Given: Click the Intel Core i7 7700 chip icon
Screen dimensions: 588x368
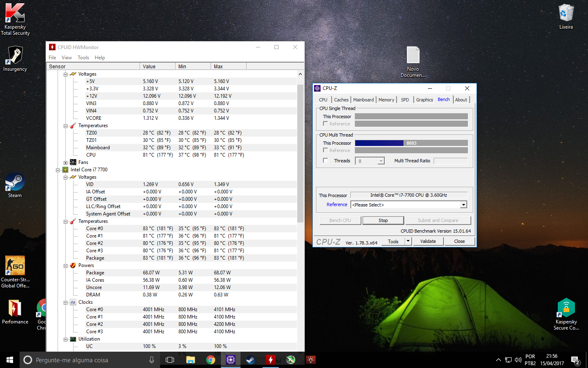Looking at the screenshot, I should point(65,170).
